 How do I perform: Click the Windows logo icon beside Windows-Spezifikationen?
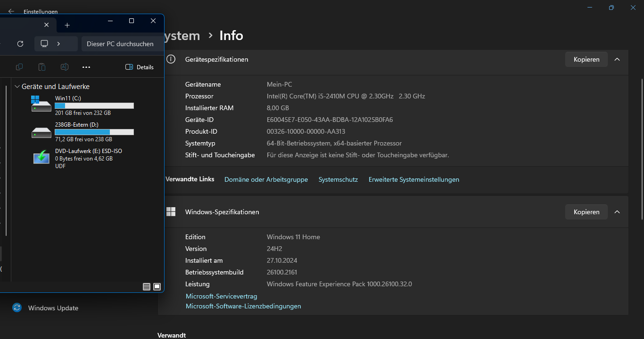(x=171, y=212)
